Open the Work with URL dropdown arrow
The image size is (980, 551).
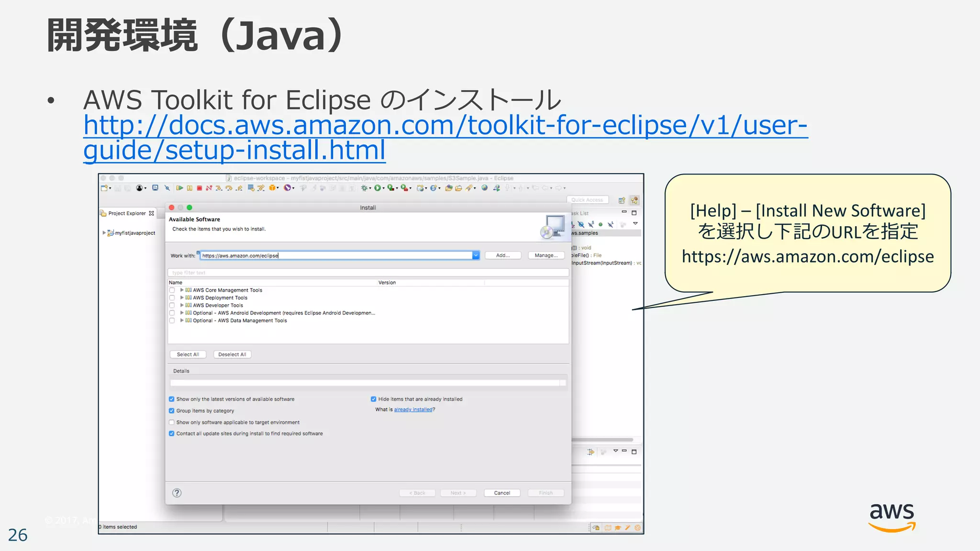(476, 255)
